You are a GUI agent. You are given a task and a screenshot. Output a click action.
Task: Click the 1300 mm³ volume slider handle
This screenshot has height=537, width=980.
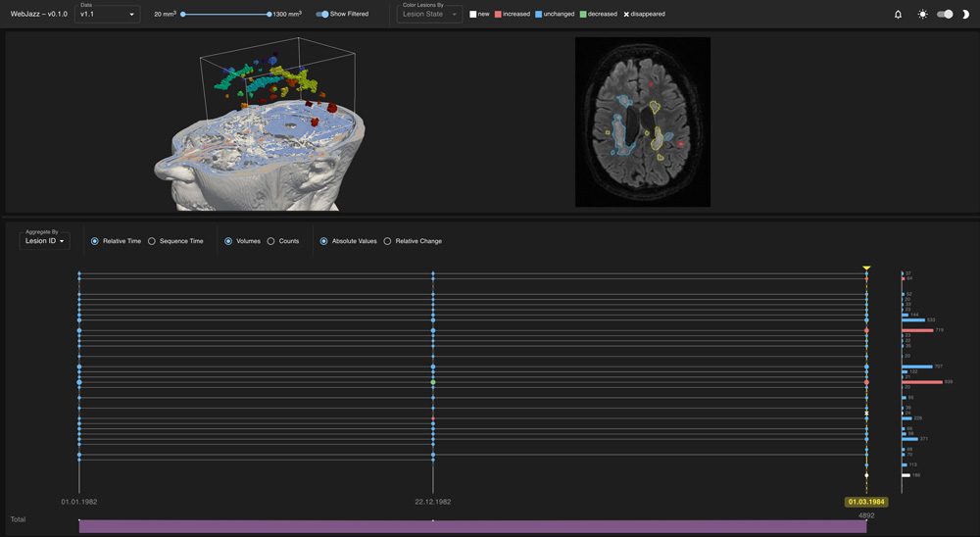click(x=269, y=15)
